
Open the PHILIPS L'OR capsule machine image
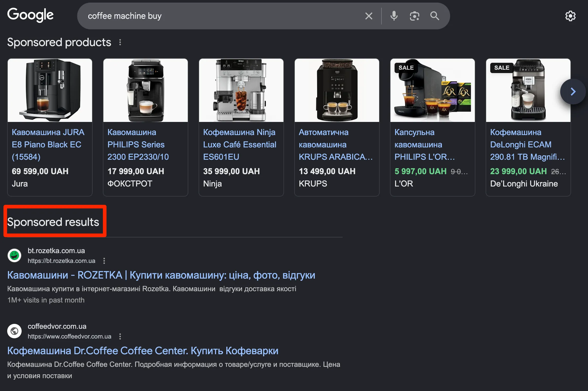tap(433, 90)
